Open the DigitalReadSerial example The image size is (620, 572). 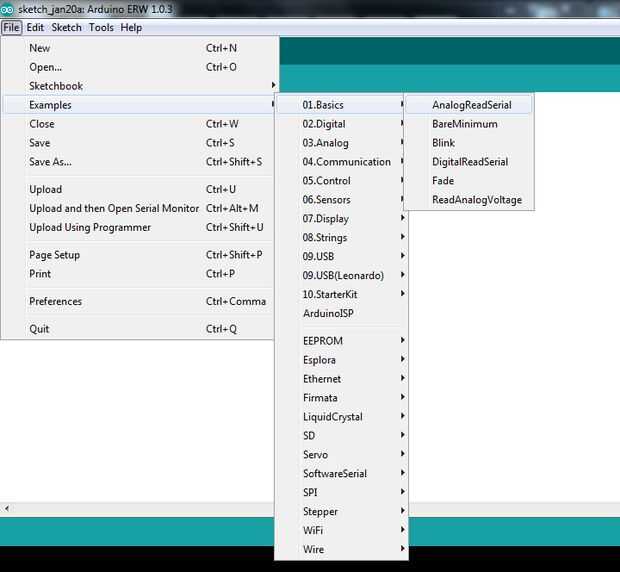(469, 162)
